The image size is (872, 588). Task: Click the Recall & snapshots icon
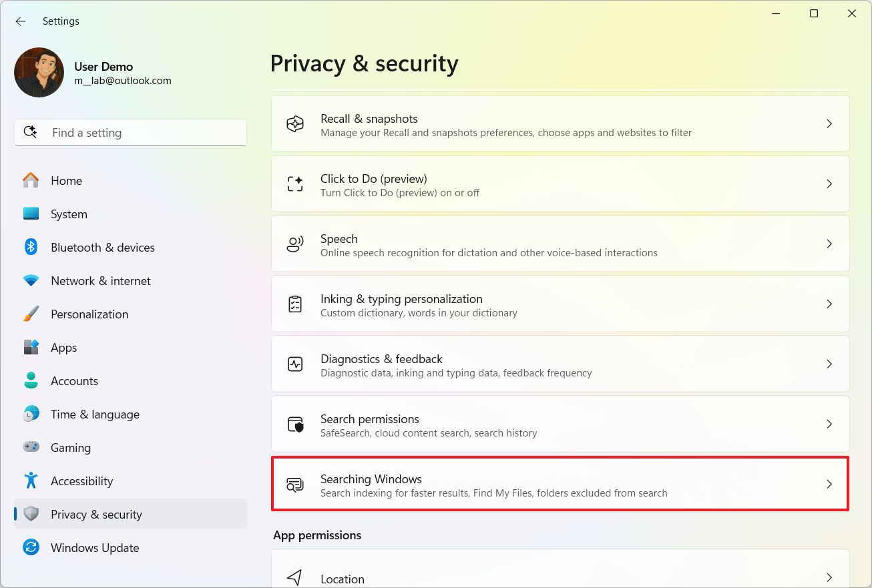295,124
